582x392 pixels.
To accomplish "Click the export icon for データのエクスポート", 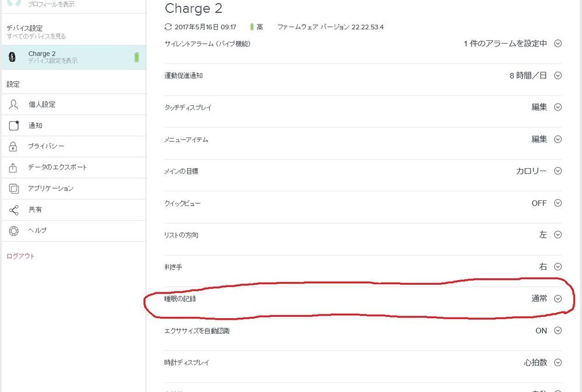I will tap(13, 167).
